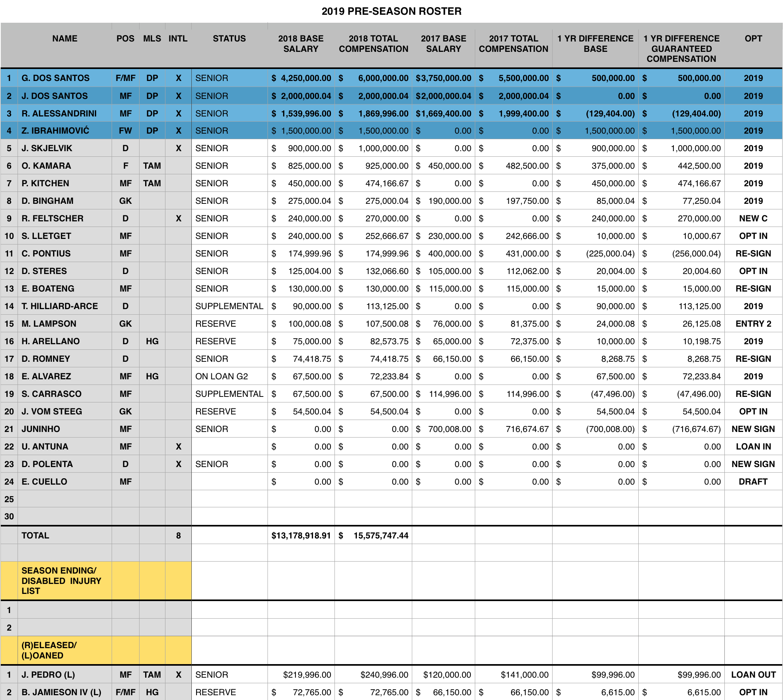Click 474,166.67 total compensation for P. KITCHEN
This screenshot has height=700, width=783.
point(374,183)
